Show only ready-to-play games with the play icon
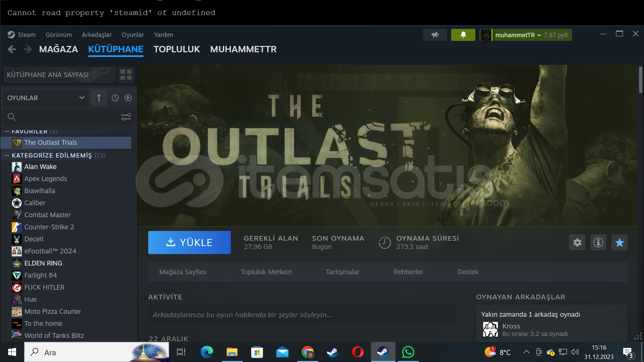This screenshot has height=362, width=644. click(x=128, y=98)
